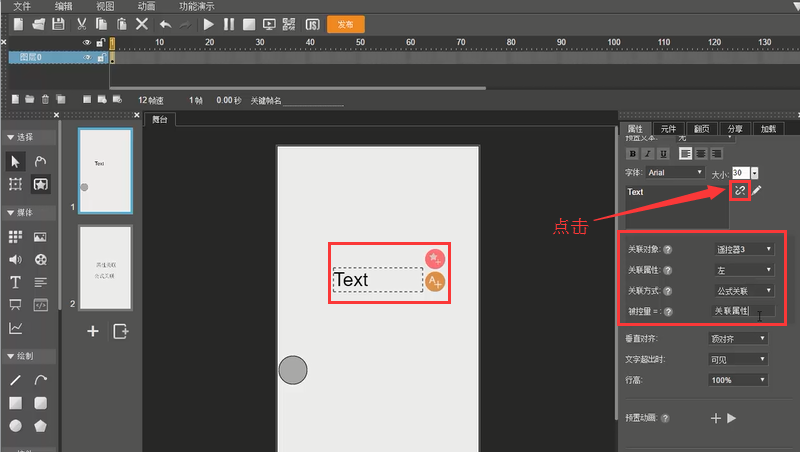Click the link association icon beside text box

[x=740, y=191]
